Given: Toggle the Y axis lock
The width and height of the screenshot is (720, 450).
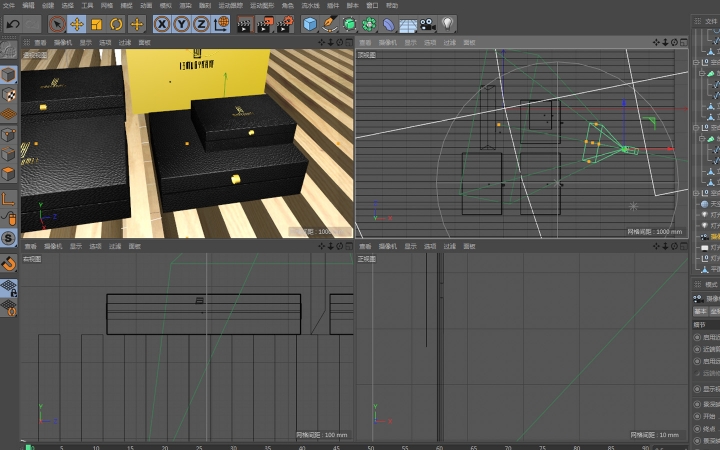Looking at the screenshot, I should 181,23.
